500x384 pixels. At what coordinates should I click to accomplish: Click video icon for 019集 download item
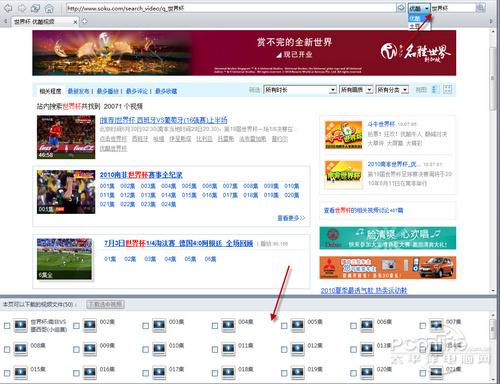point(298,373)
